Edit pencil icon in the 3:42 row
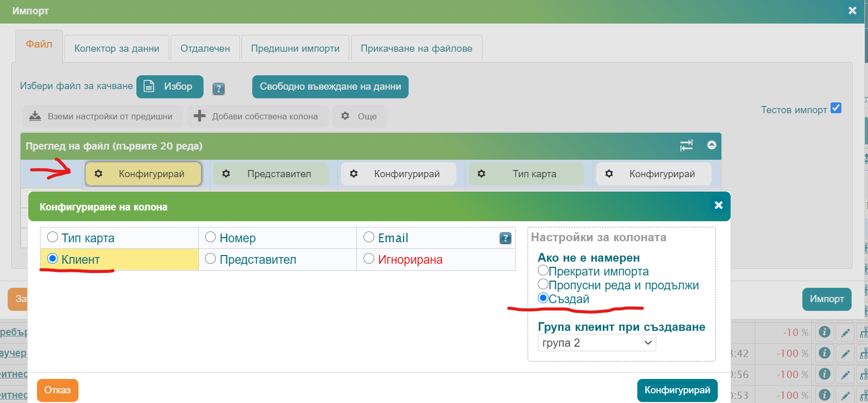 point(845,354)
